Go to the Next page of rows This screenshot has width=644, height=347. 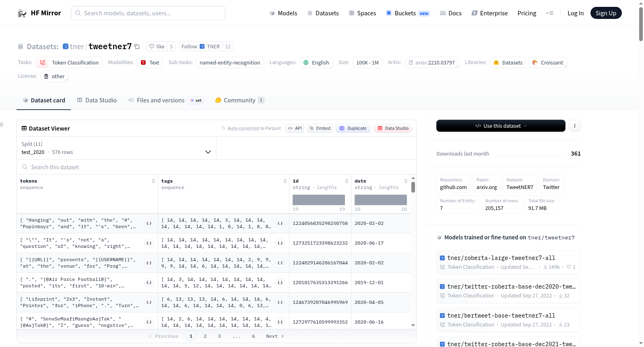coord(275,336)
